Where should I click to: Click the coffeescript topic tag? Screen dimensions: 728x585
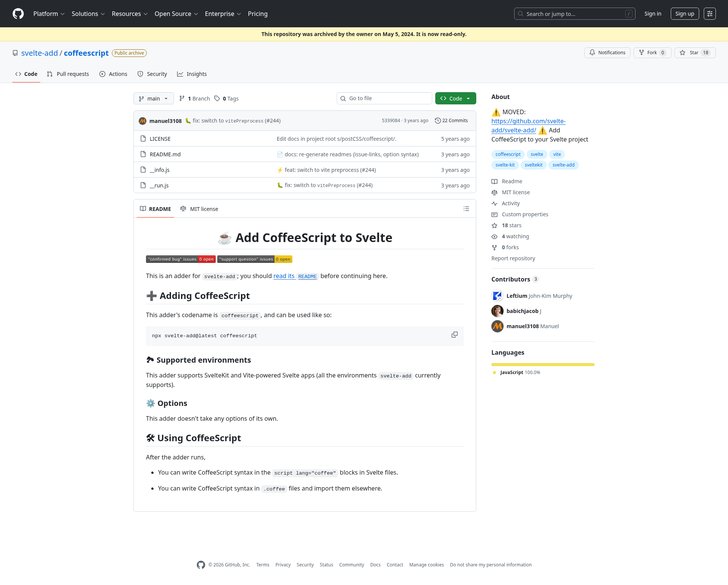click(x=508, y=154)
